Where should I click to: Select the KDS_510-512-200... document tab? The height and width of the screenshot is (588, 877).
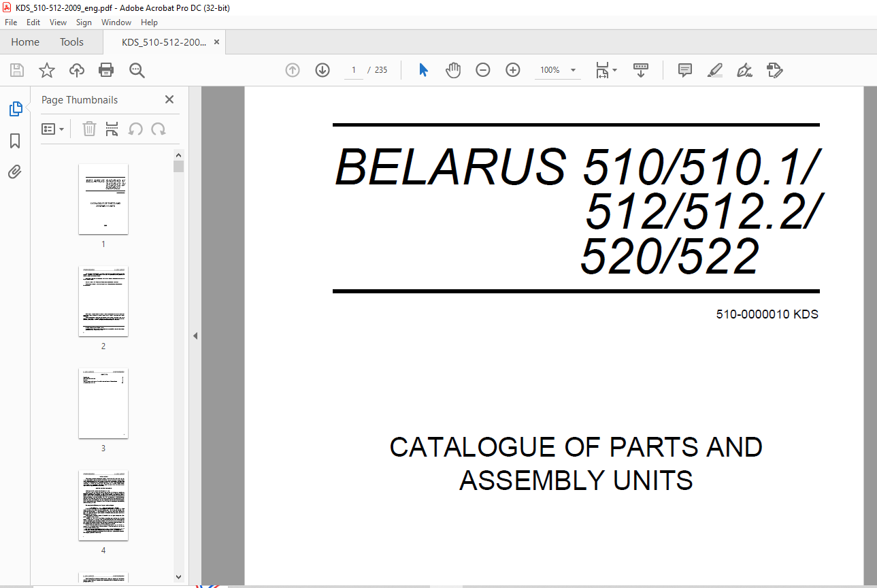[x=164, y=42]
